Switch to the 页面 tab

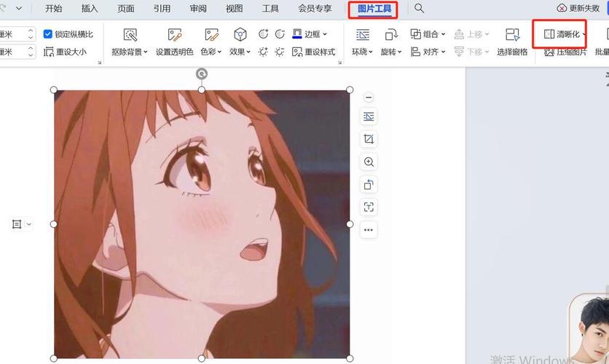click(126, 9)
